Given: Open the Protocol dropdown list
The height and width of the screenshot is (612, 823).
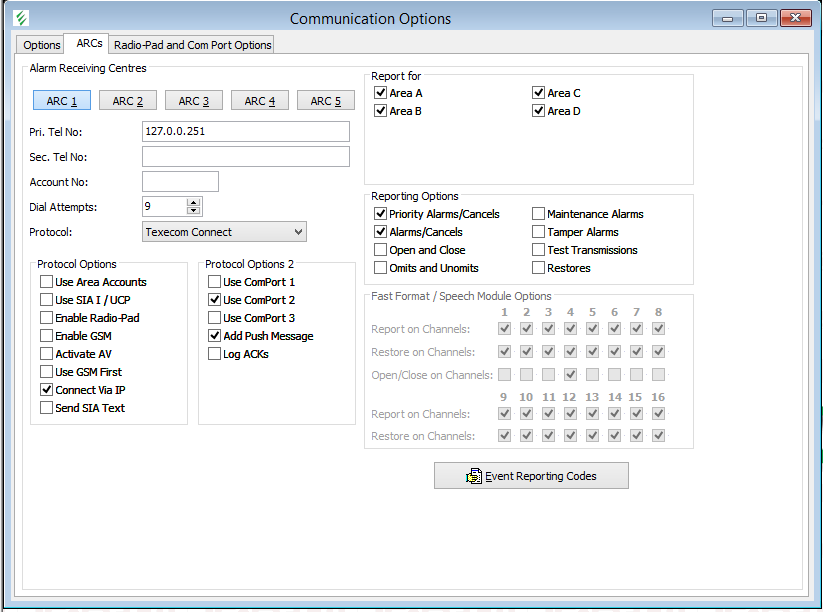Looking at the screenshot, I should pyautogui.click(x=298, y=232).
